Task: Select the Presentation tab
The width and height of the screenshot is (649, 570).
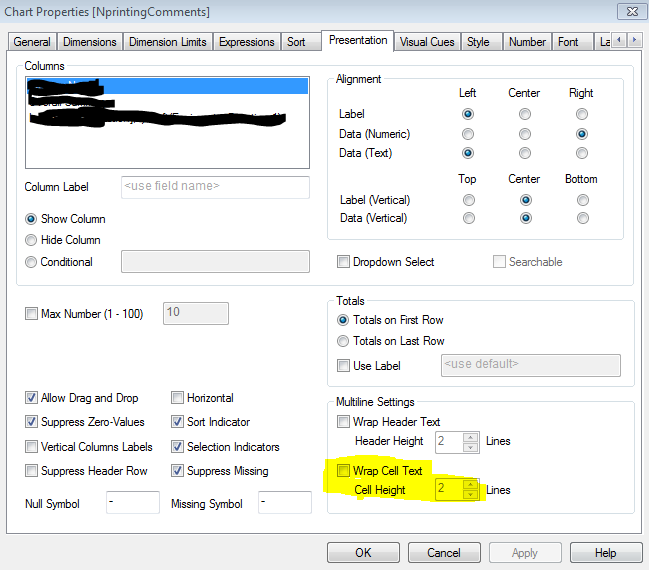Action: (358, 40)
